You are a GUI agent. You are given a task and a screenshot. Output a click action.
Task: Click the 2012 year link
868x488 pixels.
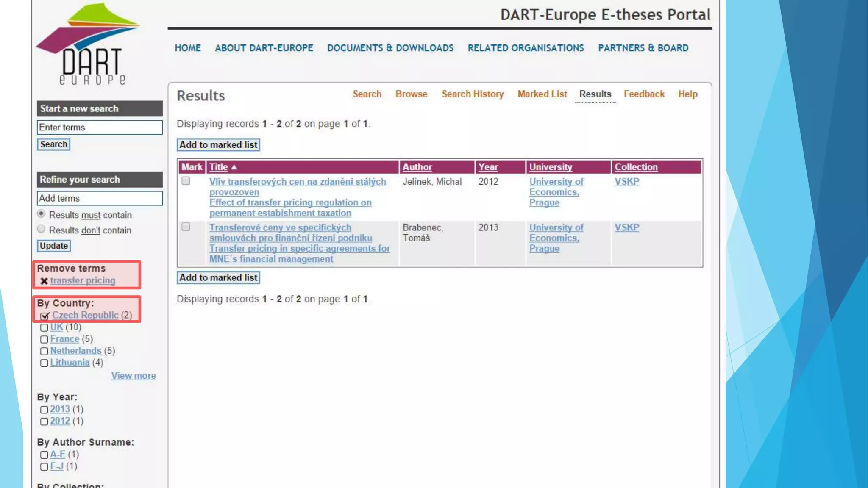pyautogui.click(x=60, y=421)
